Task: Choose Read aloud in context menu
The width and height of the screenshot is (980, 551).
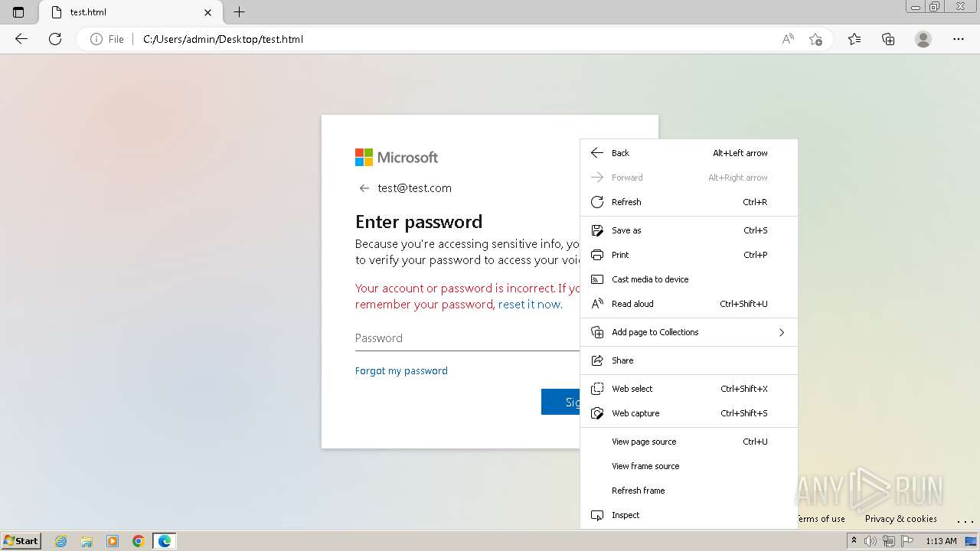Action: pos(689,304)
